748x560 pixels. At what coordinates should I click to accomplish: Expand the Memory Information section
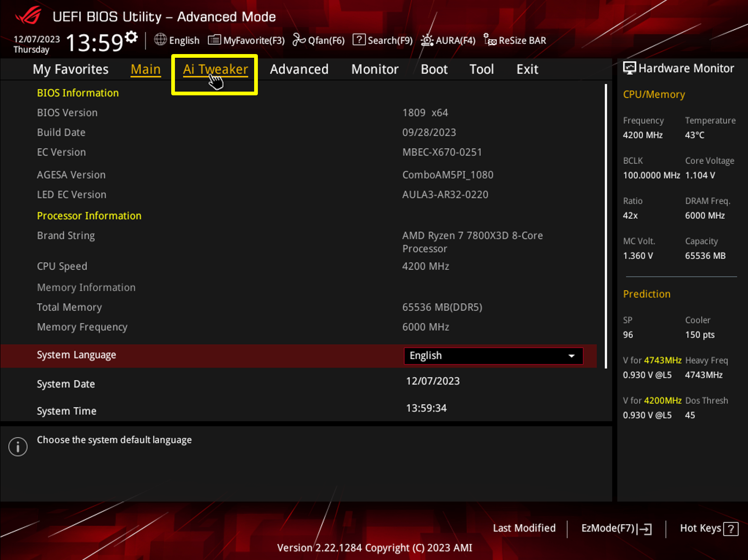pyautogui.click(x=86, y=287)
